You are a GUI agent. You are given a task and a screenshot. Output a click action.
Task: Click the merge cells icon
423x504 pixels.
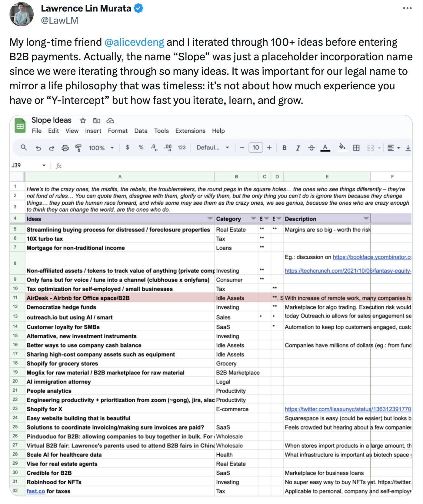pyautogui.click(x=370, y=148)
